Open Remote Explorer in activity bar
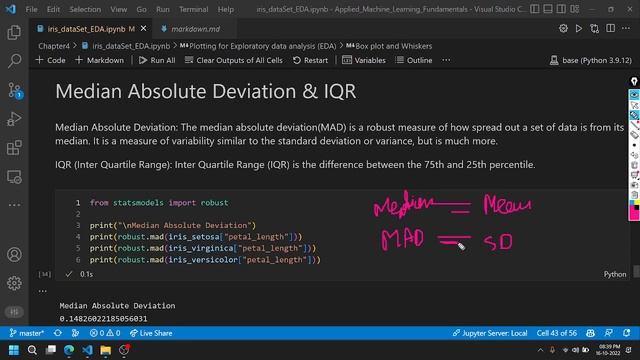The height and width of the screenshot is (360, 640). click(14, 177)
